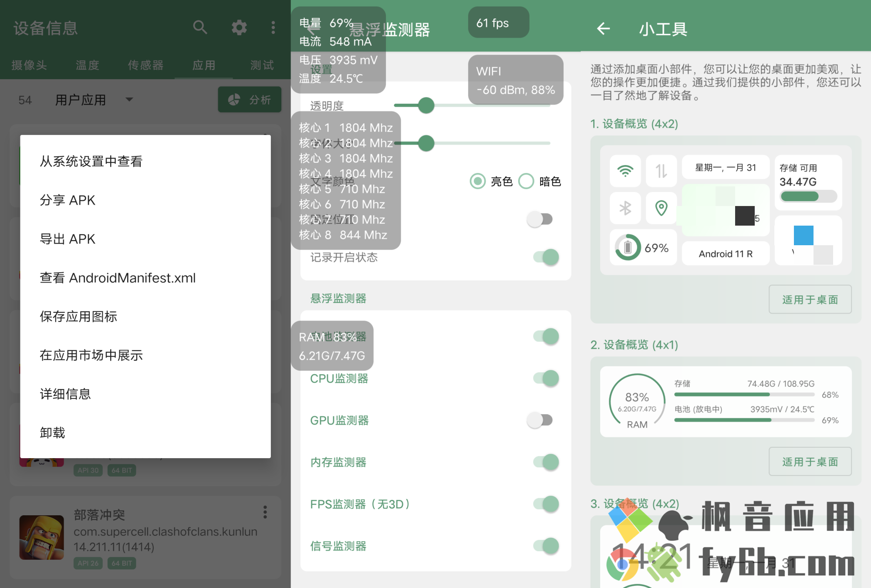Image resolution: width=871 pixels, height=588 pixels.
Task: Tap the WIFI signal floating overlay
Action: pyautogui.click(x=516, y=80)
